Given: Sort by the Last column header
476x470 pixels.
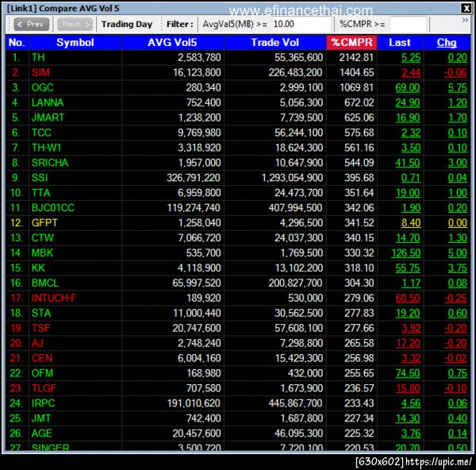Looking at the screenshot, I should pyautogui.click(x=400, y=43).
